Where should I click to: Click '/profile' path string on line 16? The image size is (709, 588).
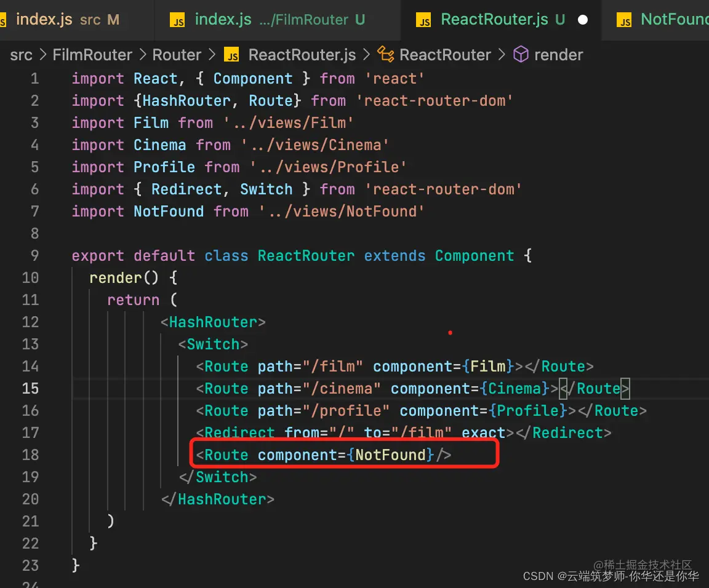point(346,411)
